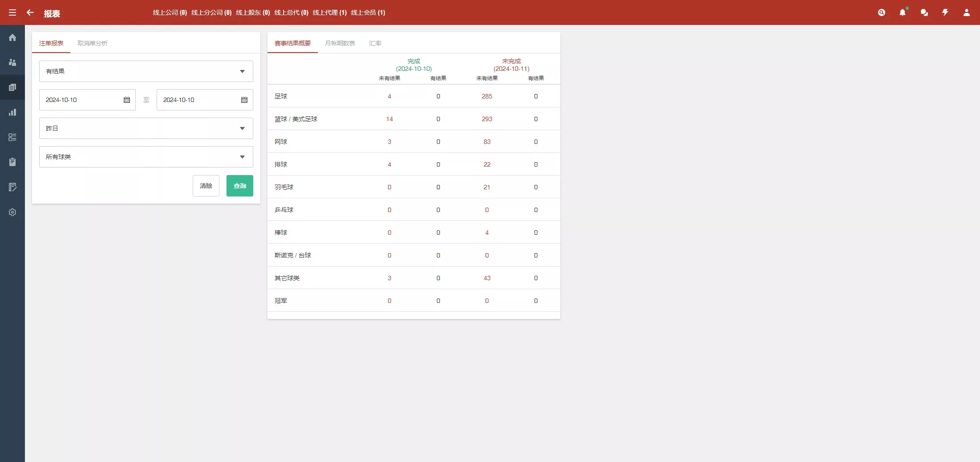Open the members icon in the sidebar

click(12, 62)
